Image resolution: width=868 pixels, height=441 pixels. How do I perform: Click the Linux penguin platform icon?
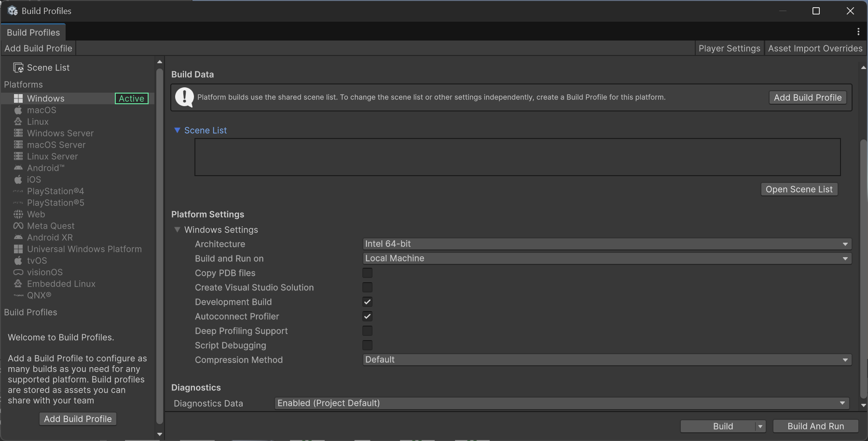point(18,122)
